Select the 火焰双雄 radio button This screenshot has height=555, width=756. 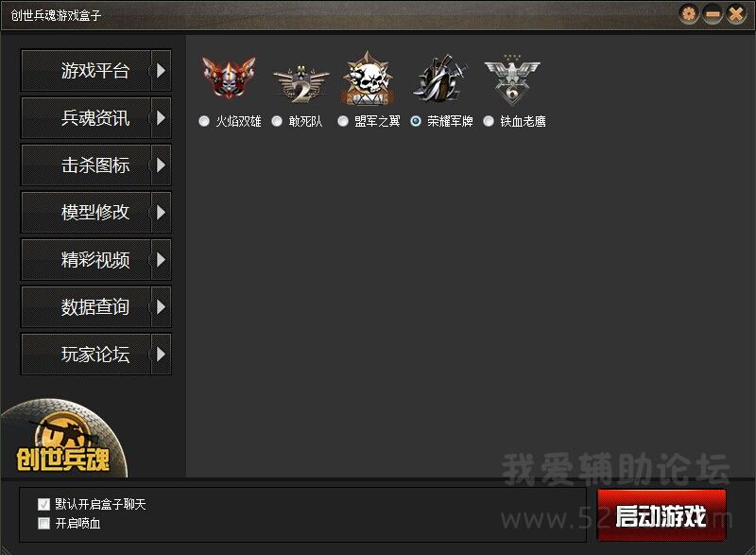click(204, 121)
